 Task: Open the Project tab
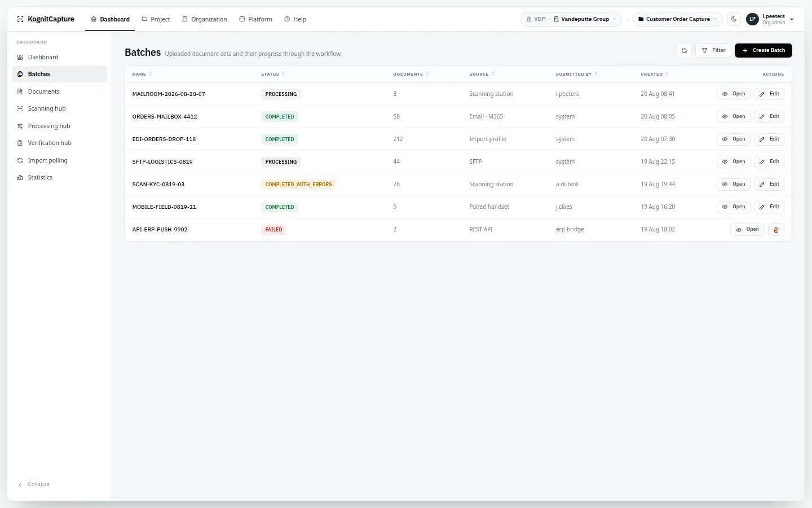156,19
